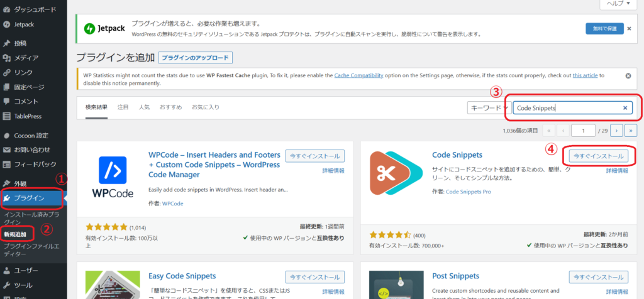Dismiss the Jetpack banner with X
Screen dimensions: 644x299
coord(629,28)
